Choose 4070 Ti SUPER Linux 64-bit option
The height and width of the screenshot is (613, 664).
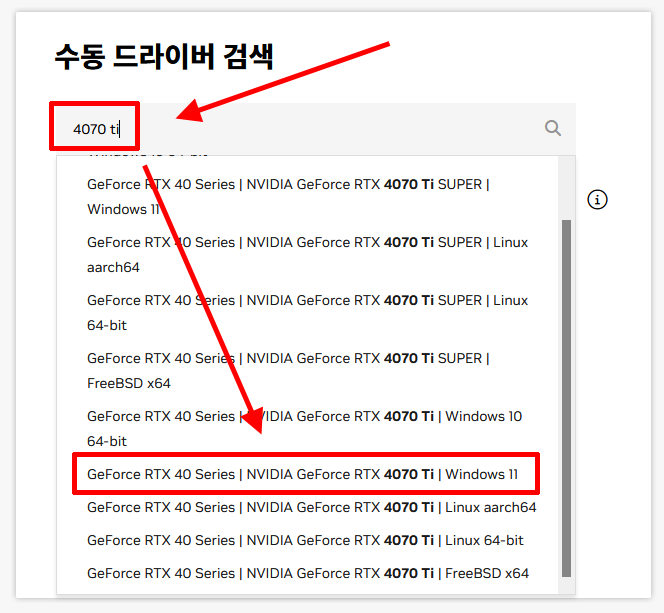[x=307, y=313]
